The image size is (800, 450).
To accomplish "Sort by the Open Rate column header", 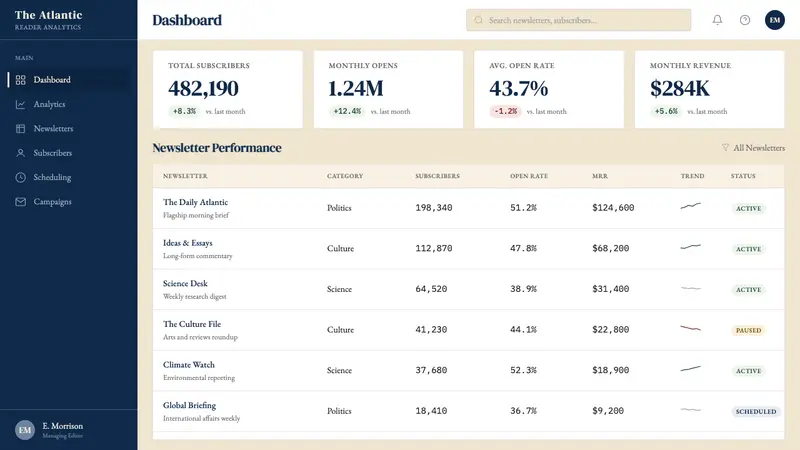I will (529, 176).
